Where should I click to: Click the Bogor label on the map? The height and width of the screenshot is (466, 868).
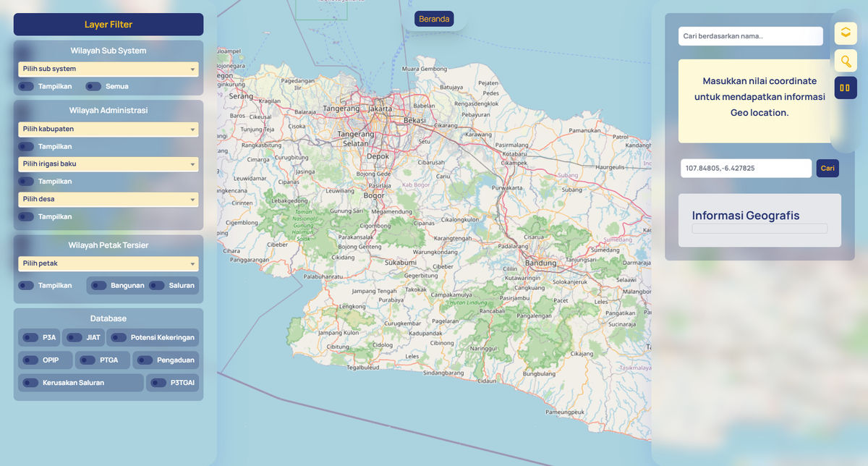[374, 196]
